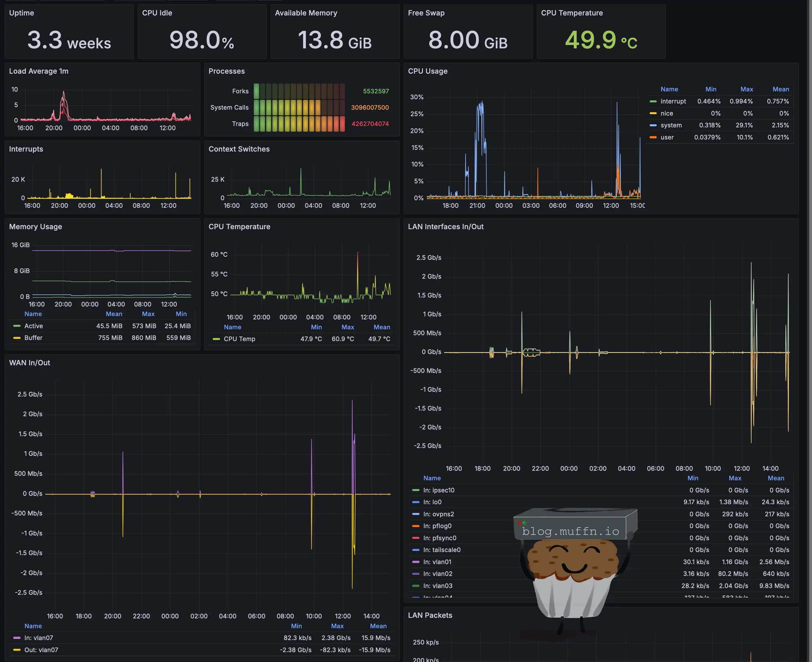Click the CPU Temp legend color icon
Viewport: 812px width, 662px height.
click(216, 339)
